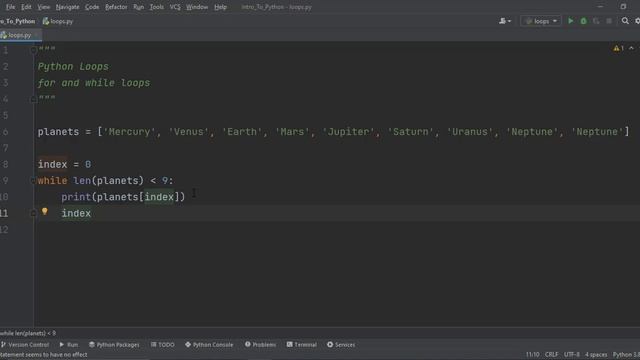Click the yellow light bulb quick-fix icon

[x=44, y=211]
